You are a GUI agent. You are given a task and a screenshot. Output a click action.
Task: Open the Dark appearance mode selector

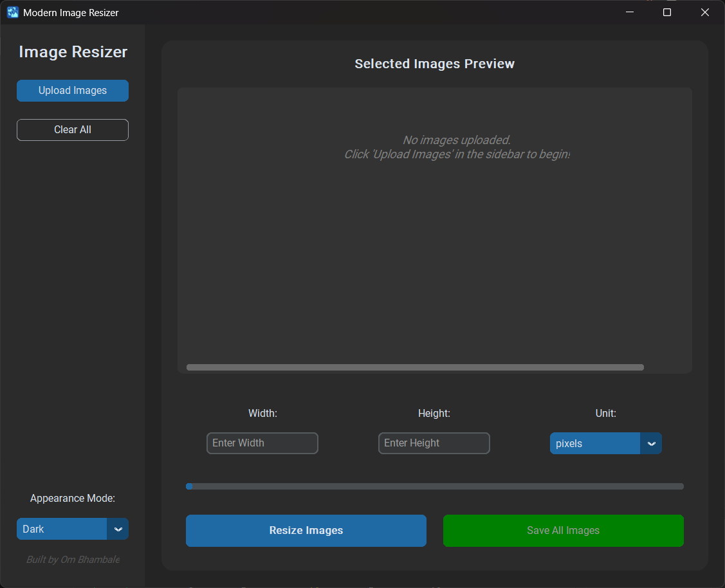pos(61,529)
